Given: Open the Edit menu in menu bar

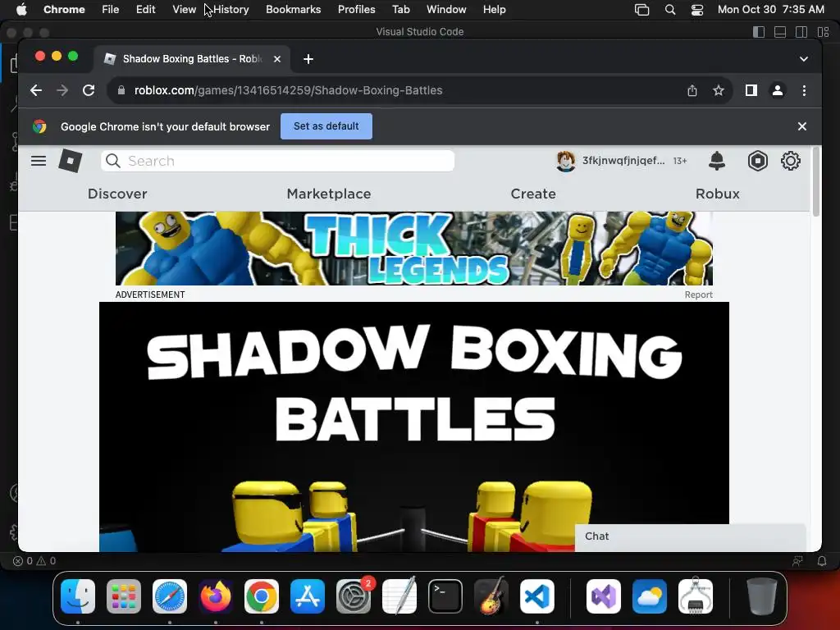Looking at the screenshot, I should coord(146,10).
